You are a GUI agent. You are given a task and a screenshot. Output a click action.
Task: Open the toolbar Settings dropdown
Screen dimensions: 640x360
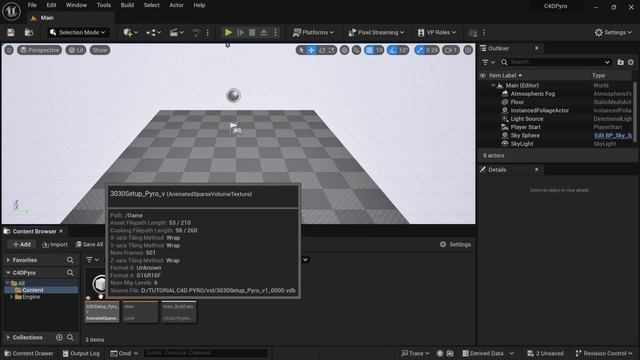pyautogui.click(x=613, y=32)
